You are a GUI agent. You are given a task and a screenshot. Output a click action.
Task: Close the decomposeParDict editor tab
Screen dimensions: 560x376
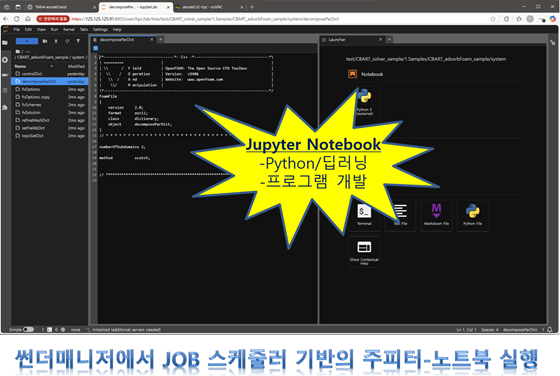(152, 40)
